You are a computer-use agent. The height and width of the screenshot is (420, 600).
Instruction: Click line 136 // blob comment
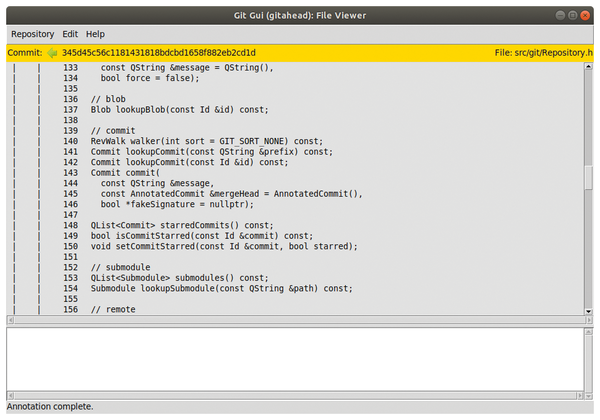click(x=108, y=99)
